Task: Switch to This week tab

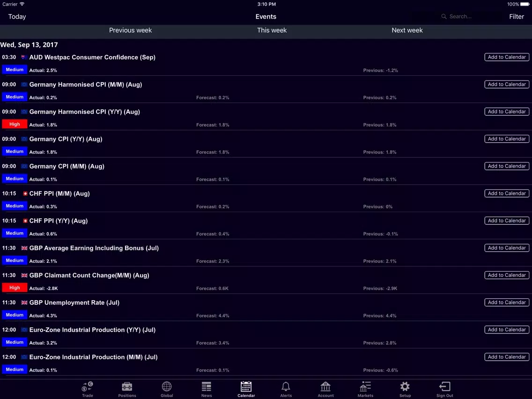Action: 272,30
